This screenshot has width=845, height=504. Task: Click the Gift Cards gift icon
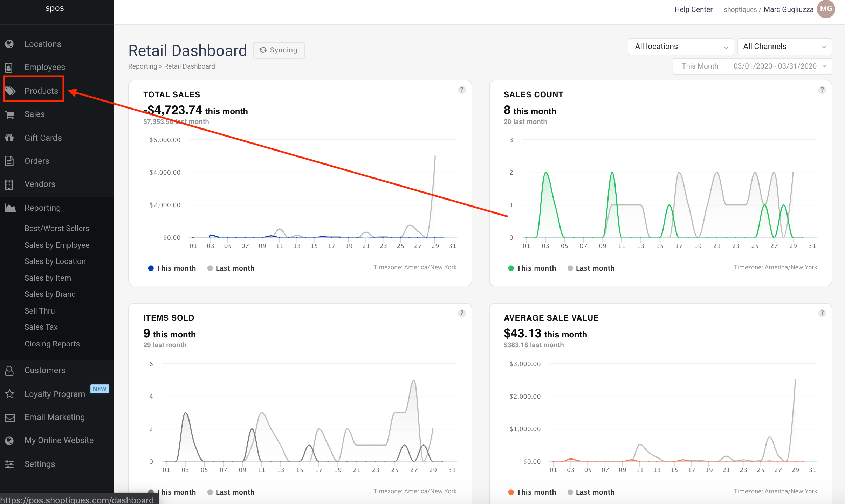point(9,138)
